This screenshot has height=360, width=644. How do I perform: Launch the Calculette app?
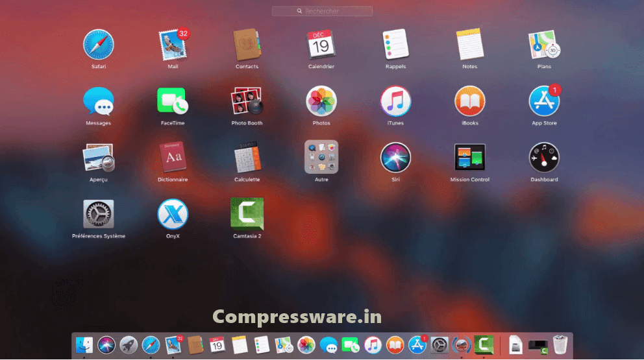(247, 158)
